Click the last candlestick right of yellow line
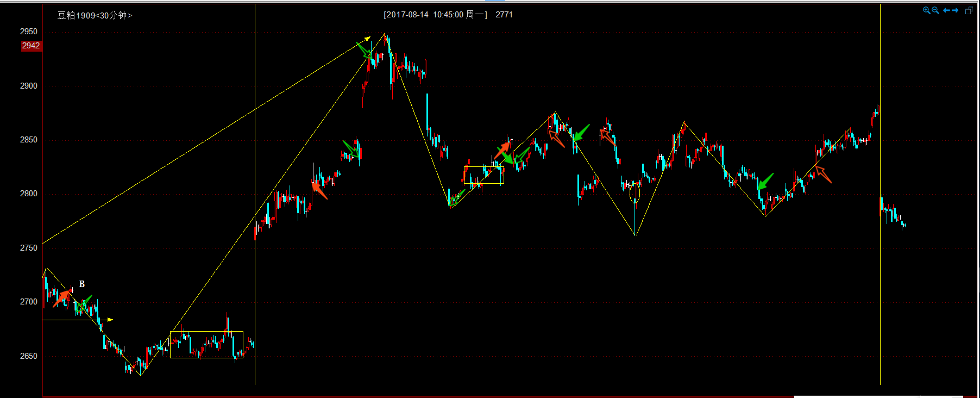This screenshot has height=398, width=980. [x=904, y=225]
